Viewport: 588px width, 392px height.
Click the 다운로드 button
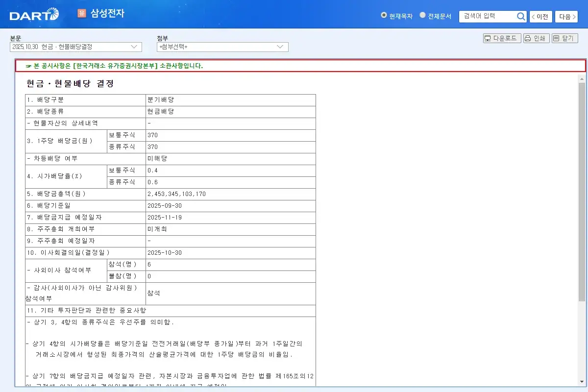click(502, 38)
